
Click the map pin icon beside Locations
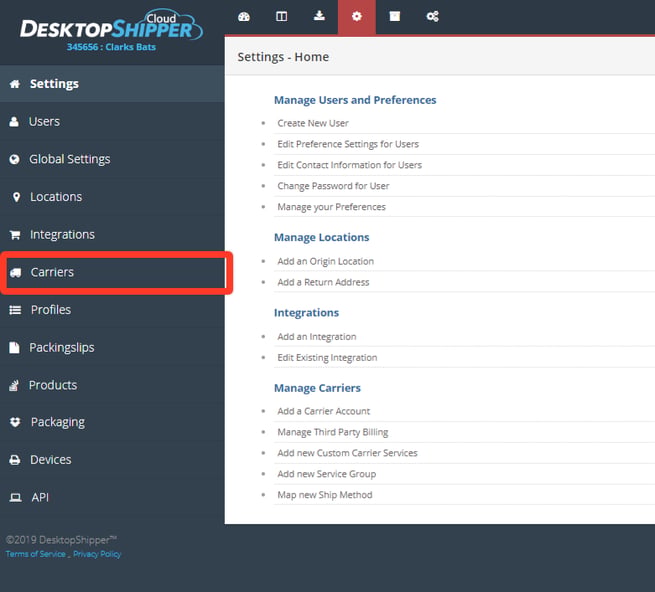coord(16,197)
